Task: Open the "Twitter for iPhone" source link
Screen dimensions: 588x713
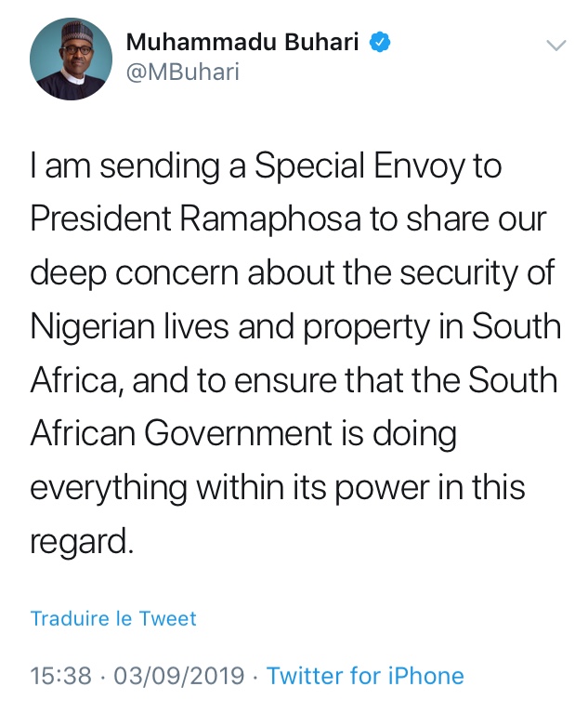Action: tap(365, 676)
